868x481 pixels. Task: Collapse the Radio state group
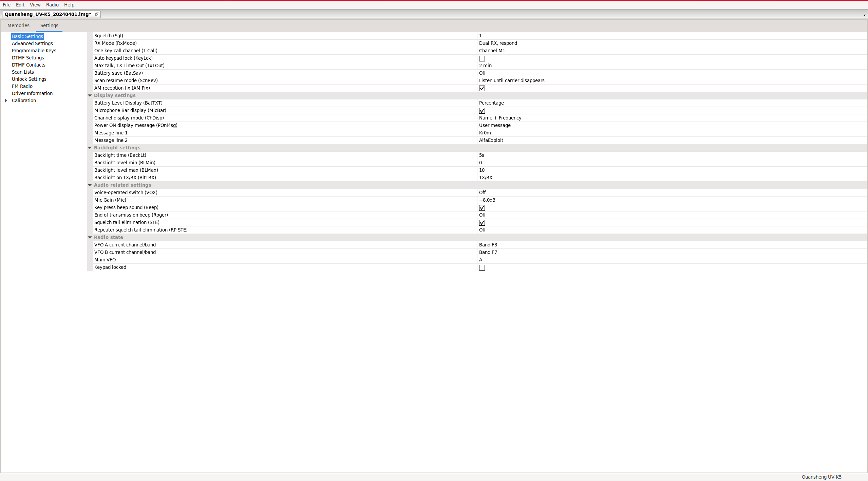click(x=90, y=237)
